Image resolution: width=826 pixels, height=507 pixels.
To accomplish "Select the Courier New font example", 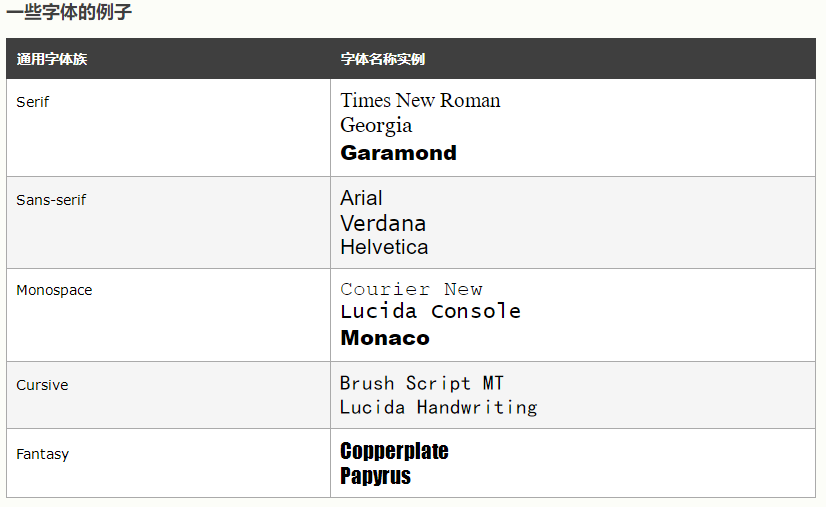I will pyautogui.click(x=411, y=289).
